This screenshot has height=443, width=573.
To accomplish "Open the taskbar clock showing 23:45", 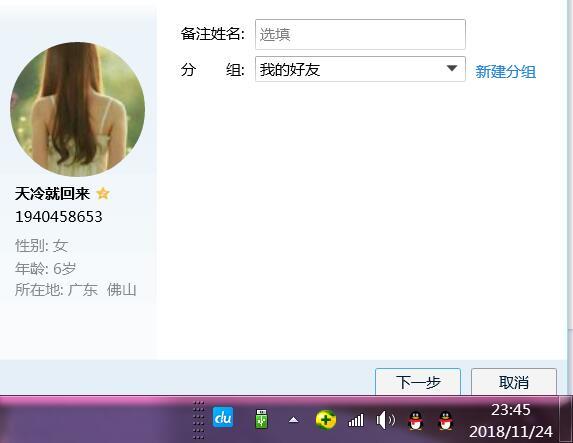I will point(511,420).
